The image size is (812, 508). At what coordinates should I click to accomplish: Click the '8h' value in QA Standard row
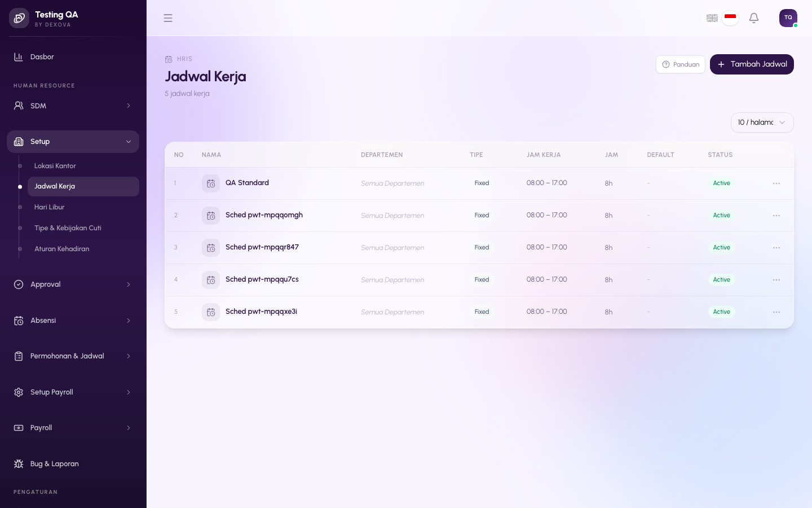point(608,183)
